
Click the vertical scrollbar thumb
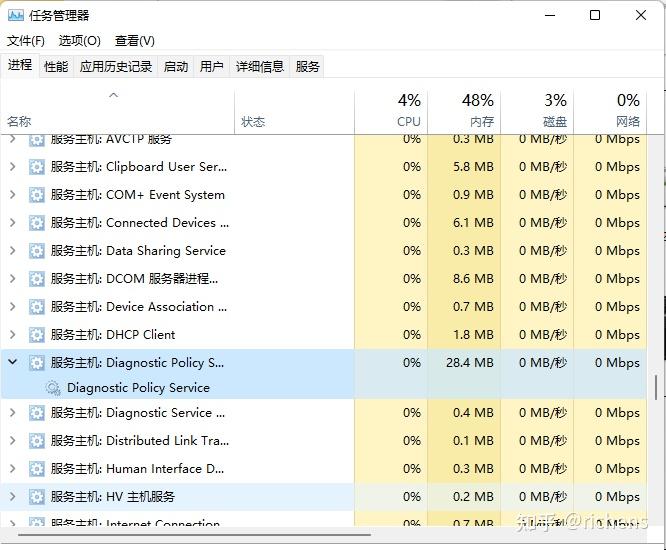point(656,387)
